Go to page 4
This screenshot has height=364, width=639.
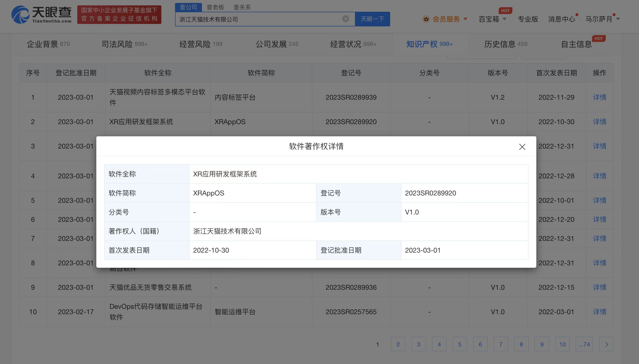click(439, 344)
